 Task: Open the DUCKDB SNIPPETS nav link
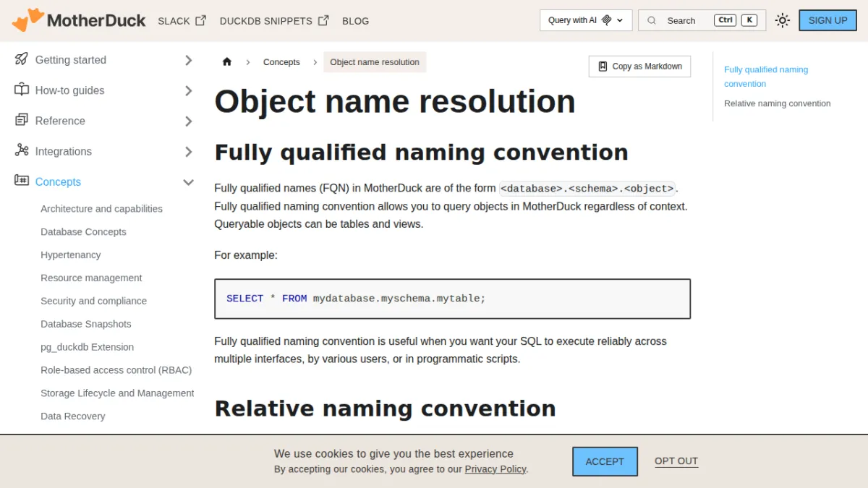point(274,21)
